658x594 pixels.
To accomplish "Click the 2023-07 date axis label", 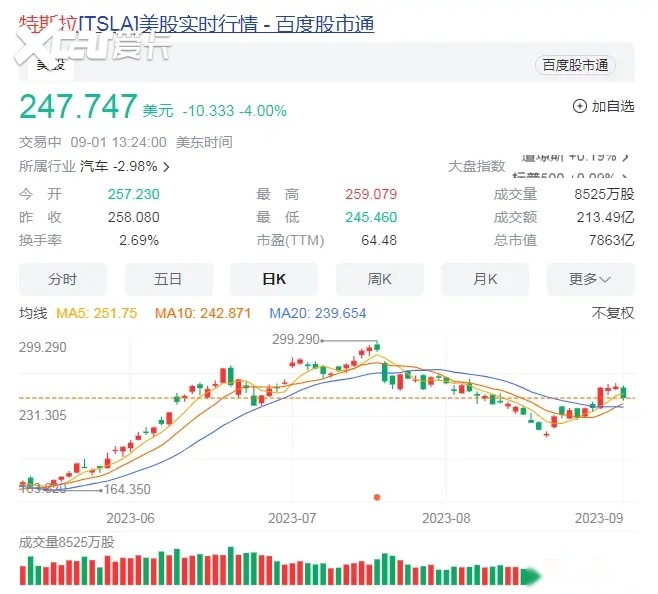I will [292, 518].
